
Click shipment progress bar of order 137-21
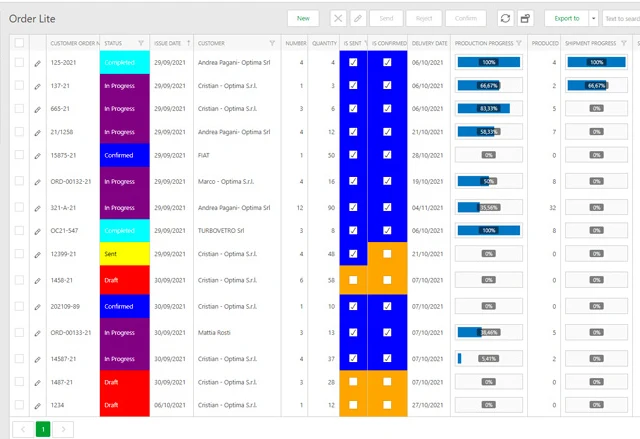tap(596, 85)
